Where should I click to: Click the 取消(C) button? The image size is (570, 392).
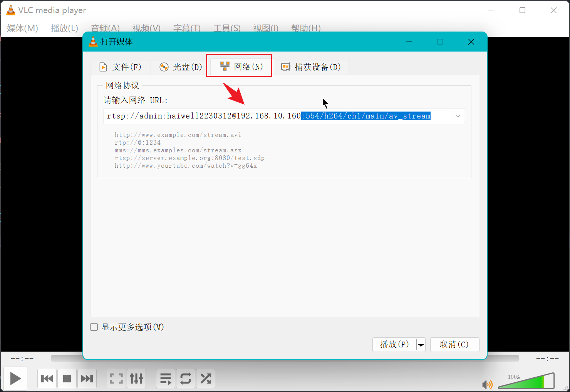[454, 344]
